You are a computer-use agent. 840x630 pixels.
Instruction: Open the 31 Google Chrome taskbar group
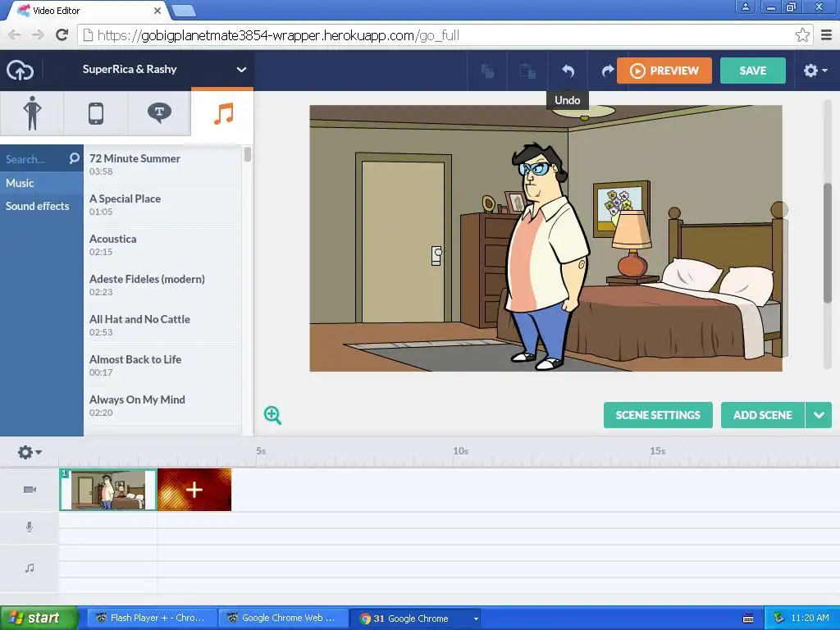414,618
